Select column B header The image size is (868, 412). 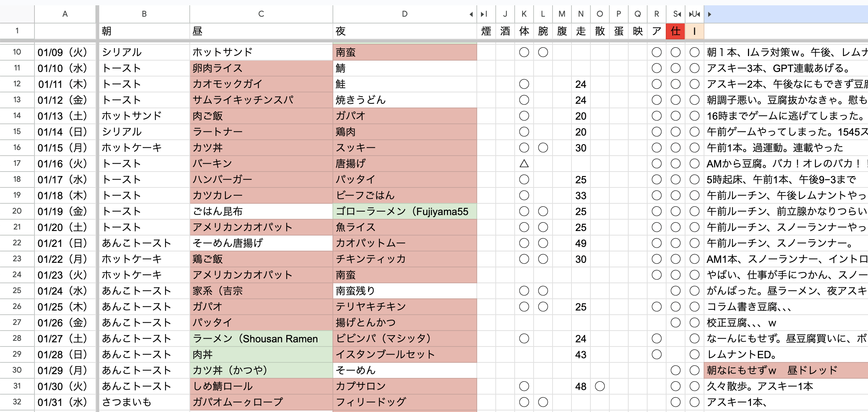[x=144, y=14]
